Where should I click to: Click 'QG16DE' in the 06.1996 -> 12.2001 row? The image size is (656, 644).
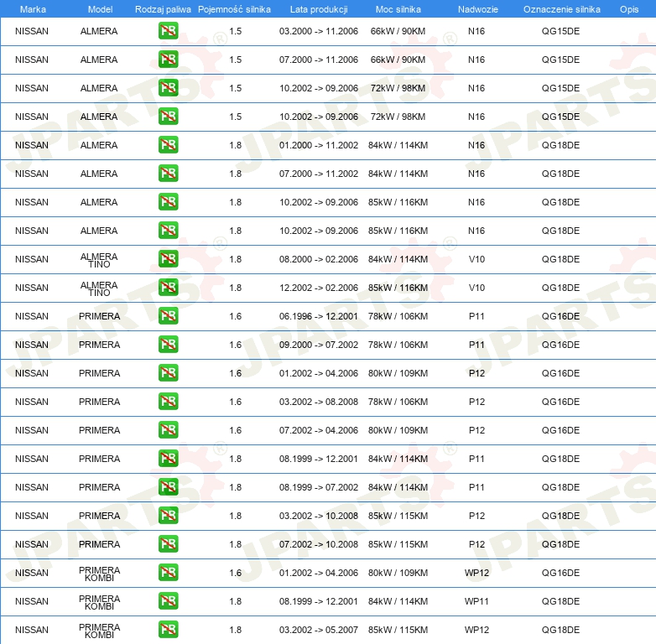point(560,316)
